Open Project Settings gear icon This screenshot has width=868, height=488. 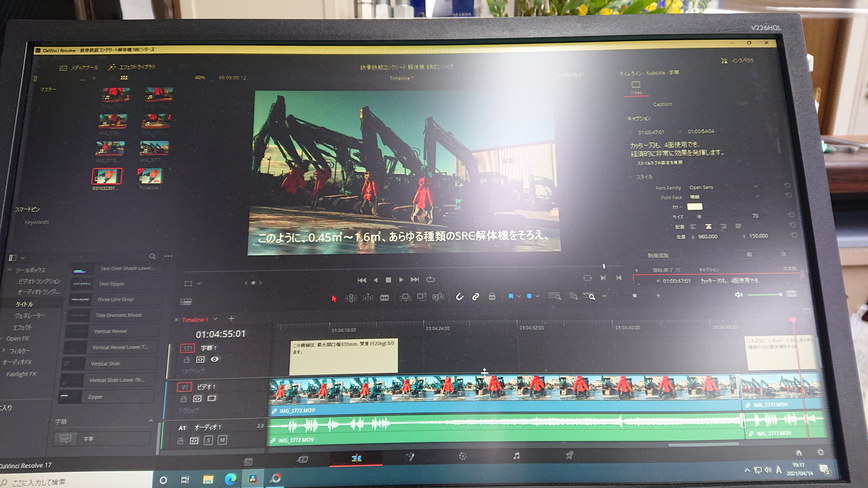point(821,452)
